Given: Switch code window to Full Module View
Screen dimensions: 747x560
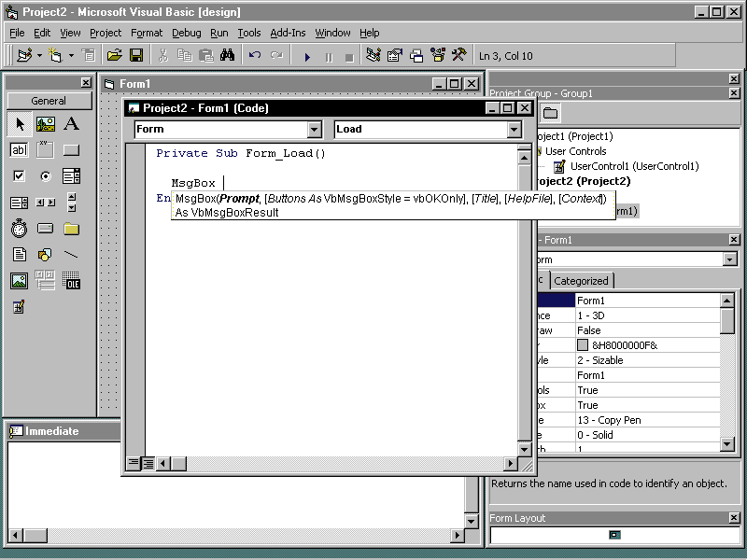Looking at the screenshot, I should click(148, 463).
